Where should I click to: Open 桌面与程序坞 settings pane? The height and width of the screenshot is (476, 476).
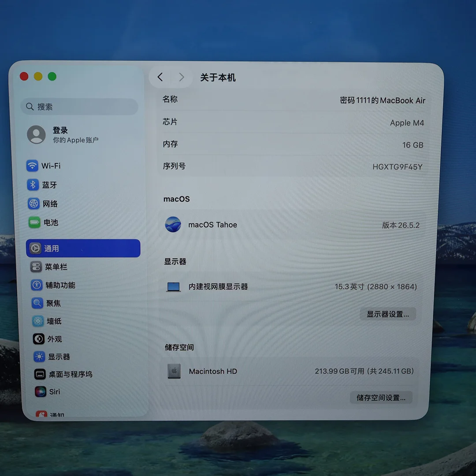tap(71, 374)
